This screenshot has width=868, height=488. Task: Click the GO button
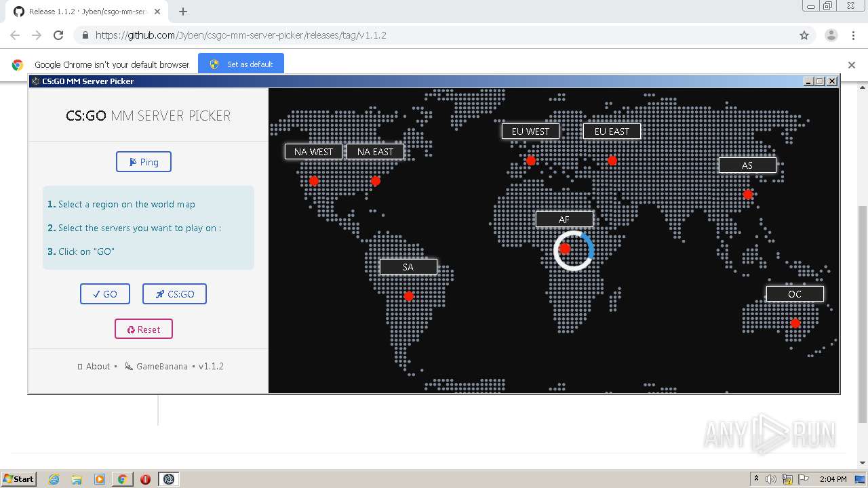point(105,294)
